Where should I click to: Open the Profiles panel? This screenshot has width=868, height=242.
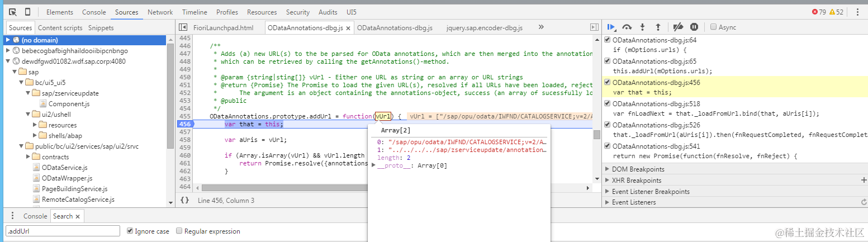pyautogui.click(x=227, y=12)
